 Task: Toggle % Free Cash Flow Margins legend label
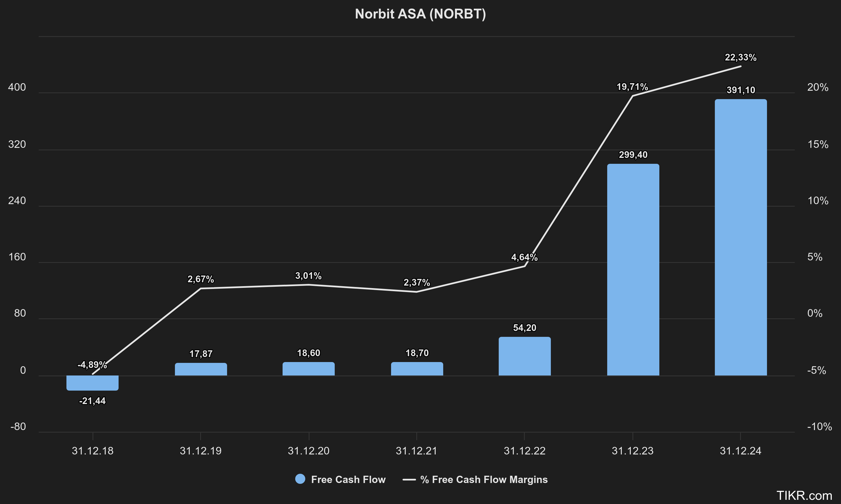coord(484,480)
